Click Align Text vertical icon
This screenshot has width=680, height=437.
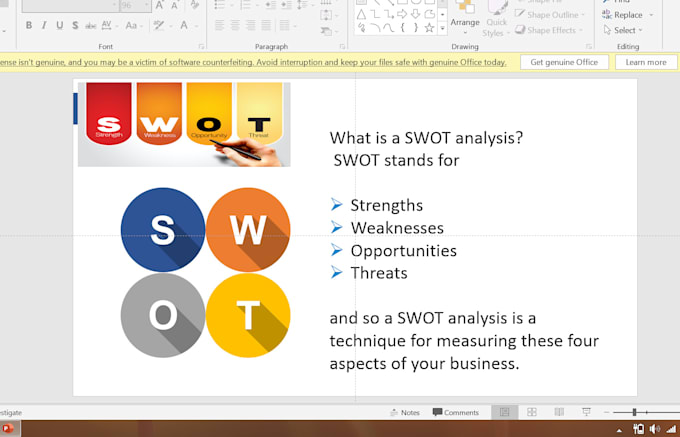328,15
